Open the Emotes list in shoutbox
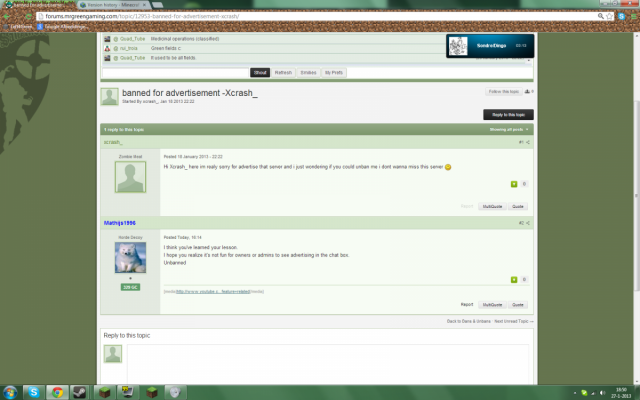Image resolution: width=640 pixels, height=400 pixels. click(x=309, y=73)
